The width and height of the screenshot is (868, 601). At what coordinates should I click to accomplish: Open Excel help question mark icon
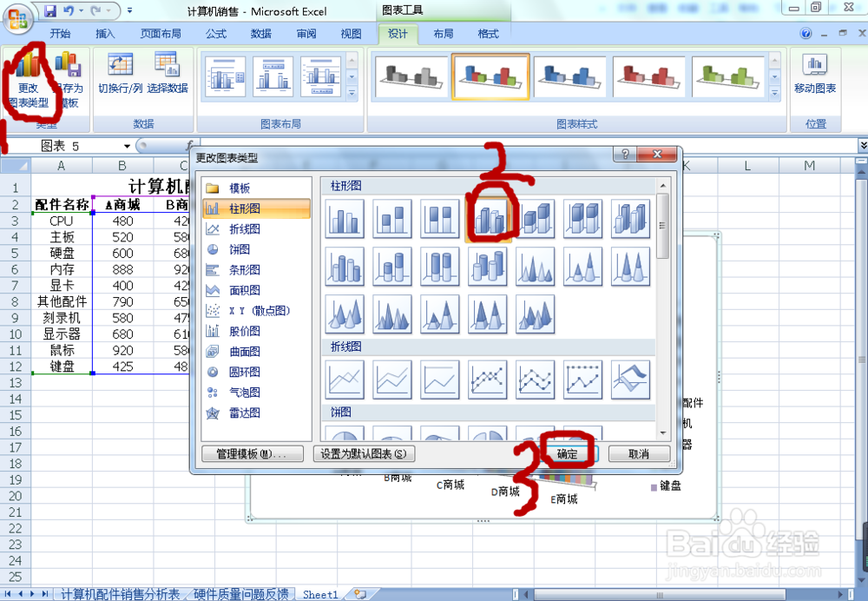tap(806, 34)
